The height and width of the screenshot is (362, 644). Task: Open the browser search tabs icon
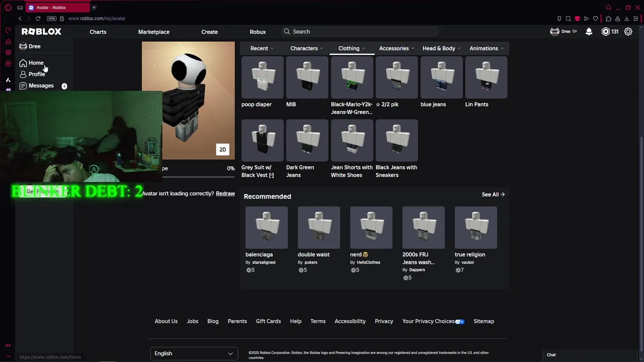pos(608,8)
